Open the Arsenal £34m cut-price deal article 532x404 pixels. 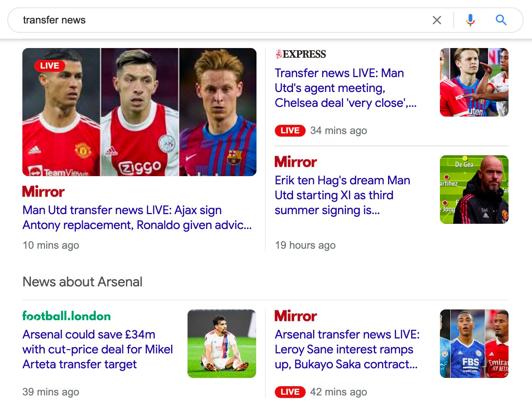pos(98,349)
